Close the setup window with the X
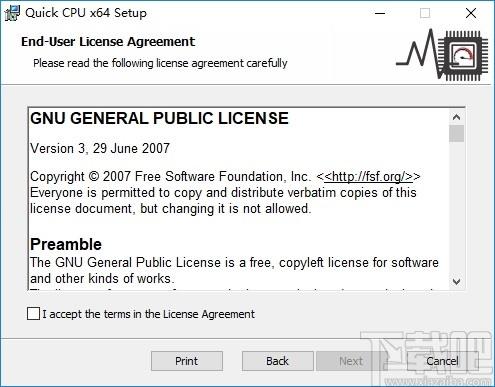495x387 pixels. [x=471, y=13]
